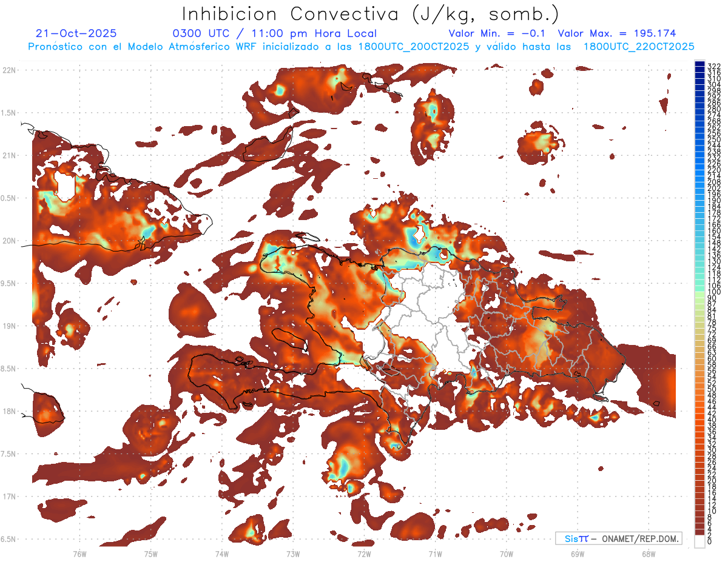Pick the dark blue 322 swatch on the colorbar
The height and width of the screenshot is (562, 728).
tap(700, 65)
